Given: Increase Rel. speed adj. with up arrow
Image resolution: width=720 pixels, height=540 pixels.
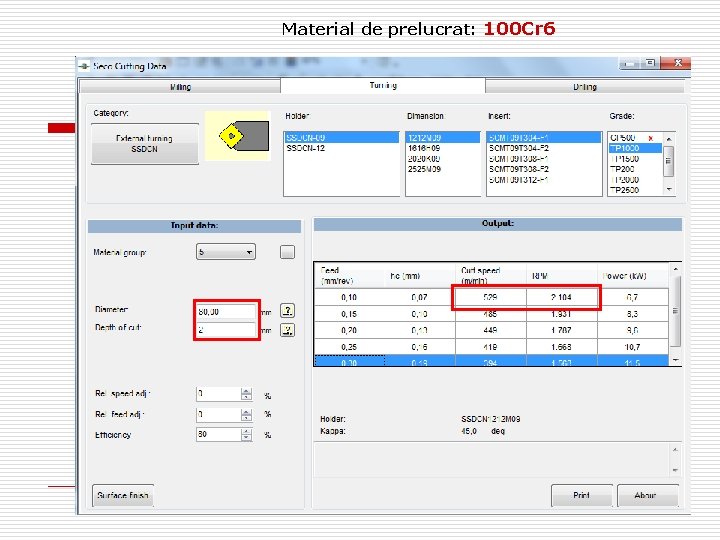Looking at the screenshot, I should click(x=247, y=391).
